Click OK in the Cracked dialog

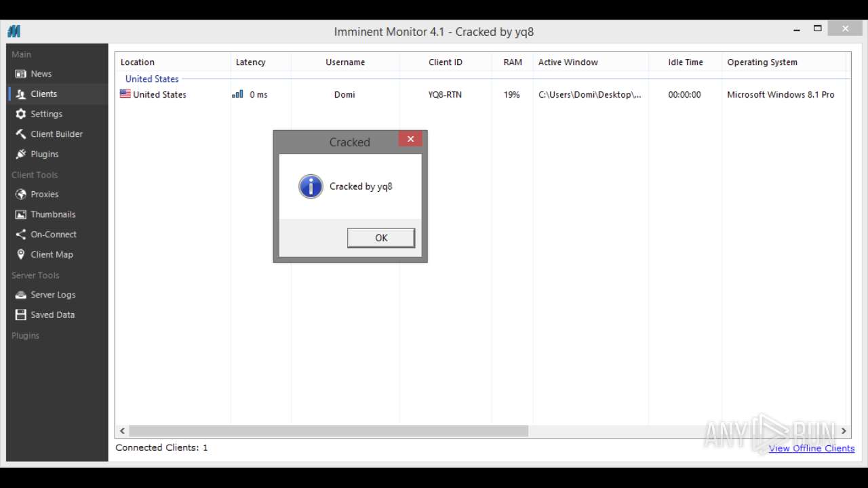[381, 238]
